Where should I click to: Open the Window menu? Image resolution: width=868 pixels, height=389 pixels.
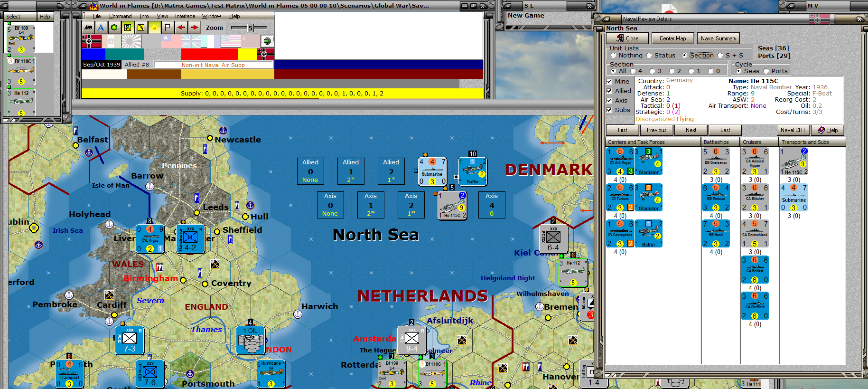212,16
